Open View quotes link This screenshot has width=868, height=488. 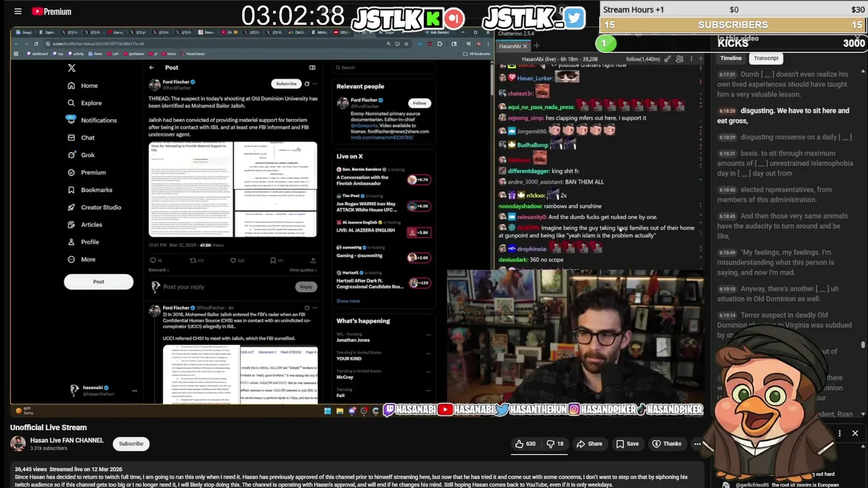[302, 270]
